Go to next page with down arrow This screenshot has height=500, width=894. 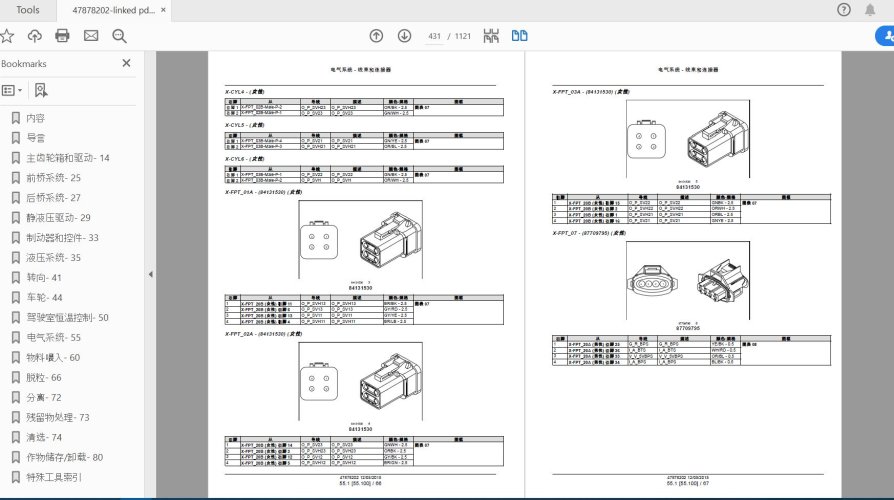point(404,36)
